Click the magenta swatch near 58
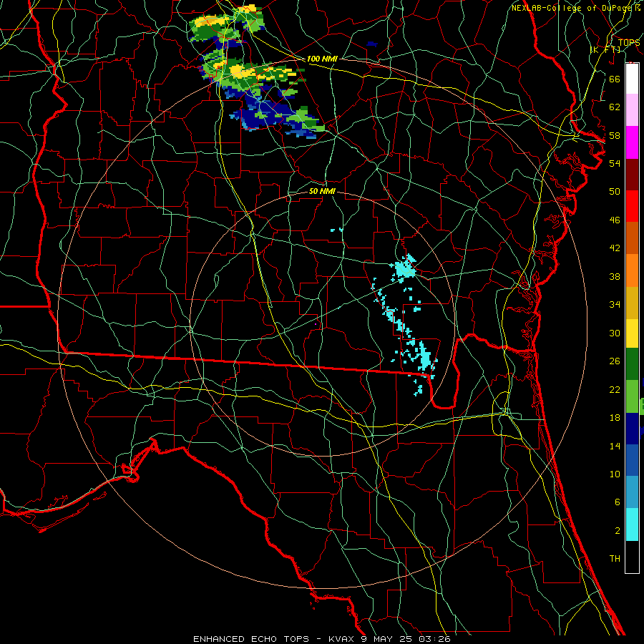This screenshot has height=644, width=644. point(632,142)
